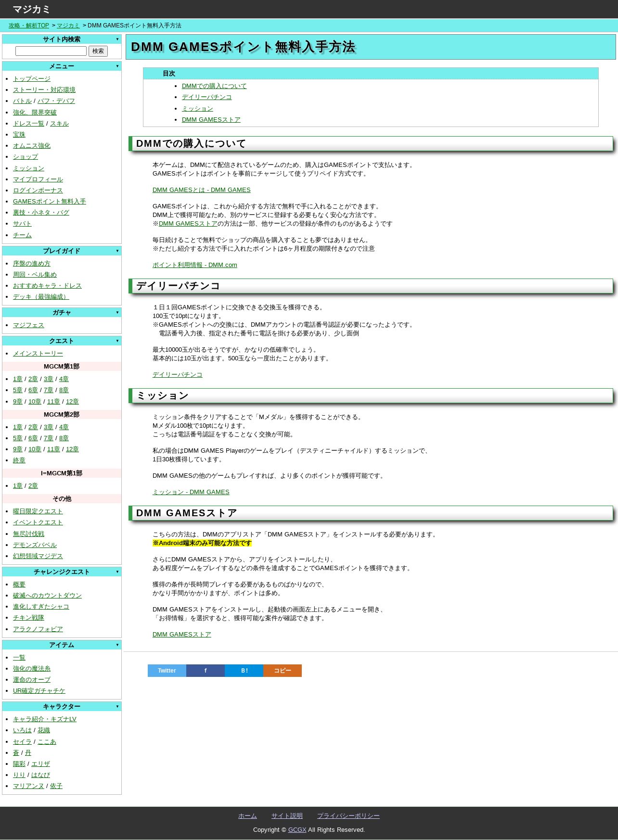Open the マジカミ breadcrumb link
Screen dimensions: 618x840
[68, 25]
